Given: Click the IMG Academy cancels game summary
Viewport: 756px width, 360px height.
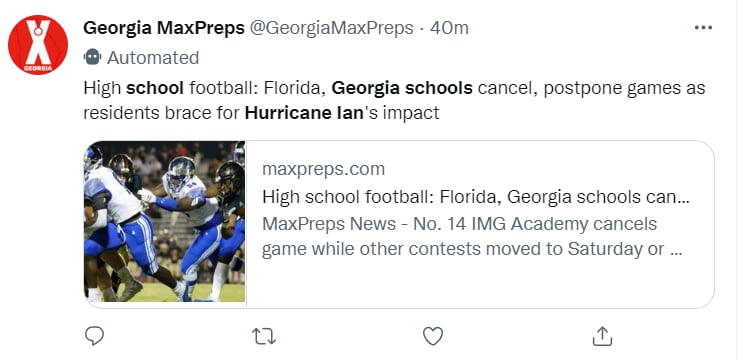Looking at the screenshot, I should pyautogui.click(x=472, y=237).
